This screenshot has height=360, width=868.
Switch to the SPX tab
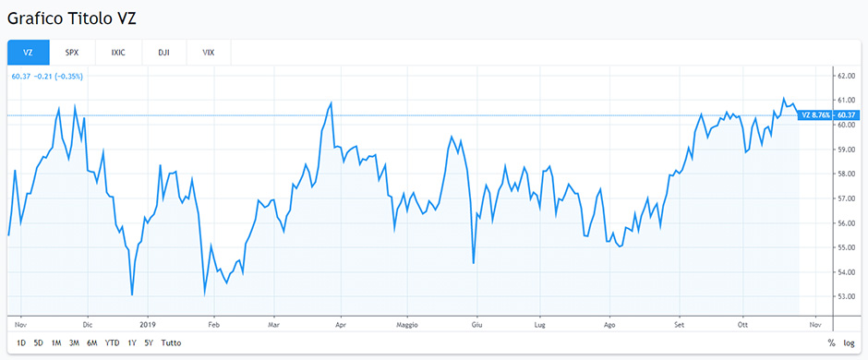tap(73, 54)
